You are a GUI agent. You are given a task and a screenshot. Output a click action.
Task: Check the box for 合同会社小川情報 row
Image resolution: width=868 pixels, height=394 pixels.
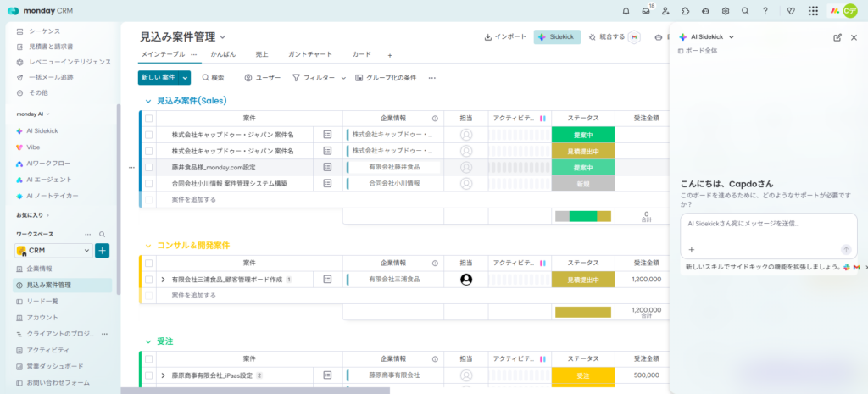148,183
